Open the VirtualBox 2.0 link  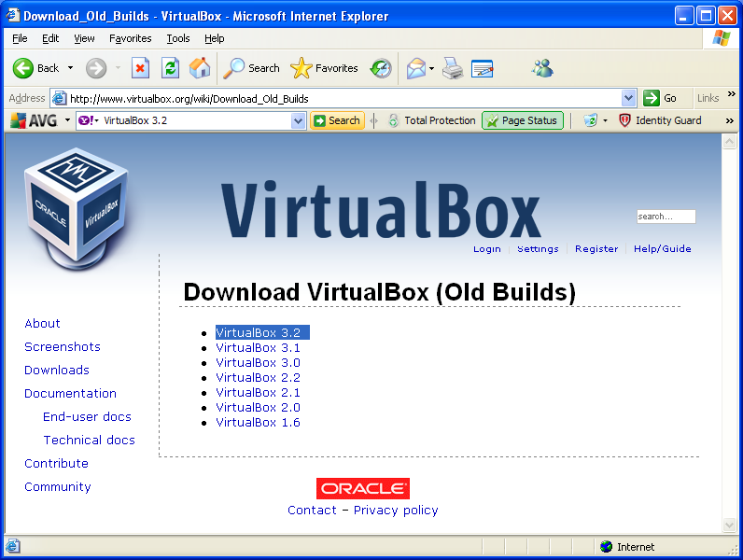pos(259,408)
